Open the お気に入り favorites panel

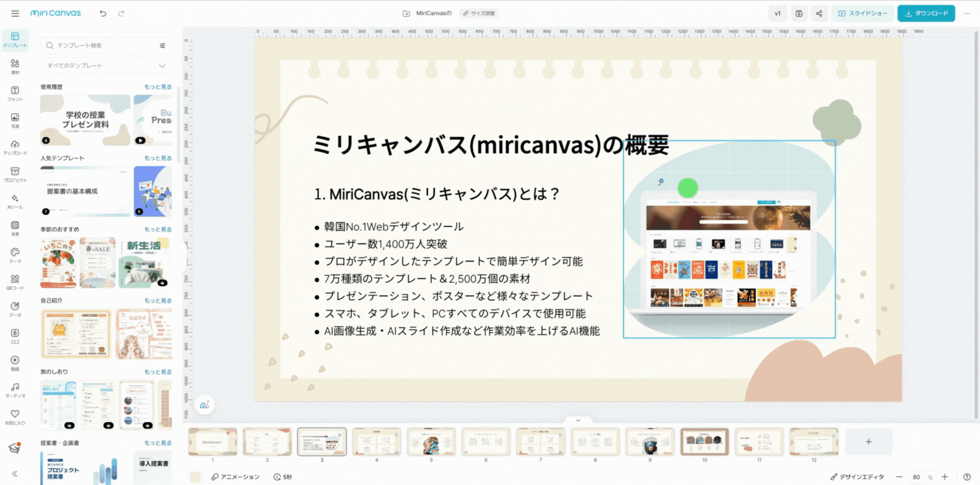pyautogui.click(x=15, y=417)
